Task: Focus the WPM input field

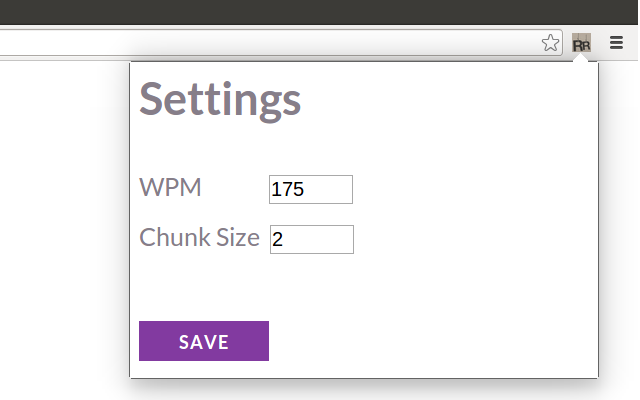Action: pyautogui.click(x=311, y=189)
